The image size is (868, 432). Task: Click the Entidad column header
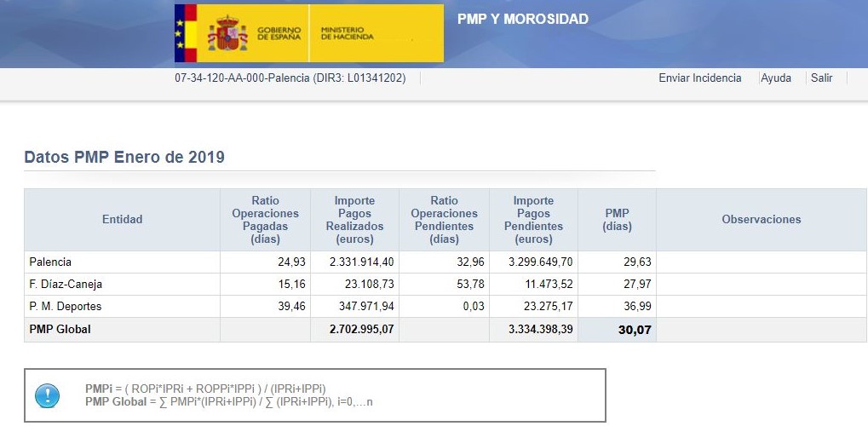(122, 219)
